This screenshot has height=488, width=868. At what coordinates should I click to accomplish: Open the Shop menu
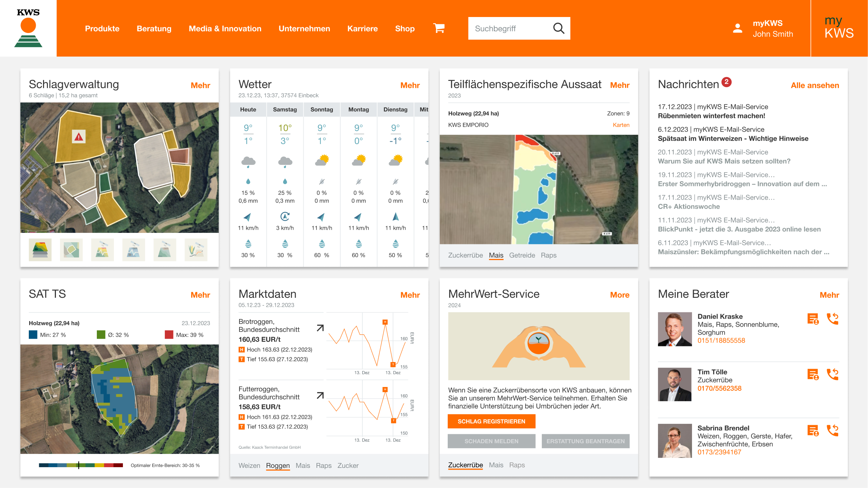click(x=405, y=28)
